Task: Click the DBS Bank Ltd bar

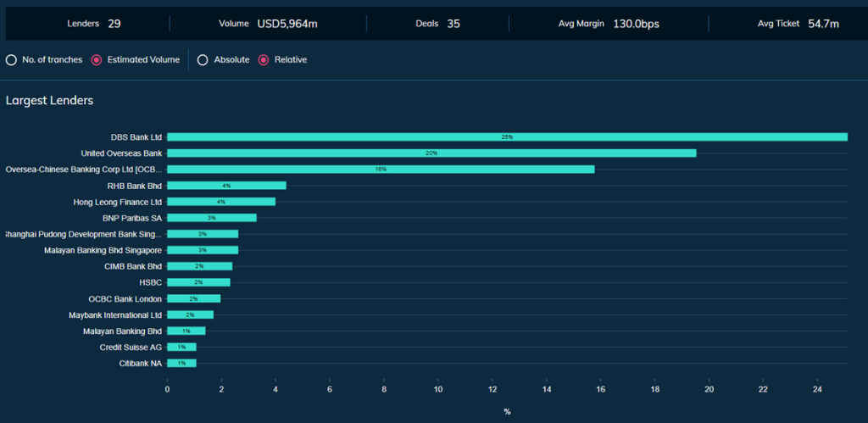Action: pyautogui.click(x=507, y=136)
